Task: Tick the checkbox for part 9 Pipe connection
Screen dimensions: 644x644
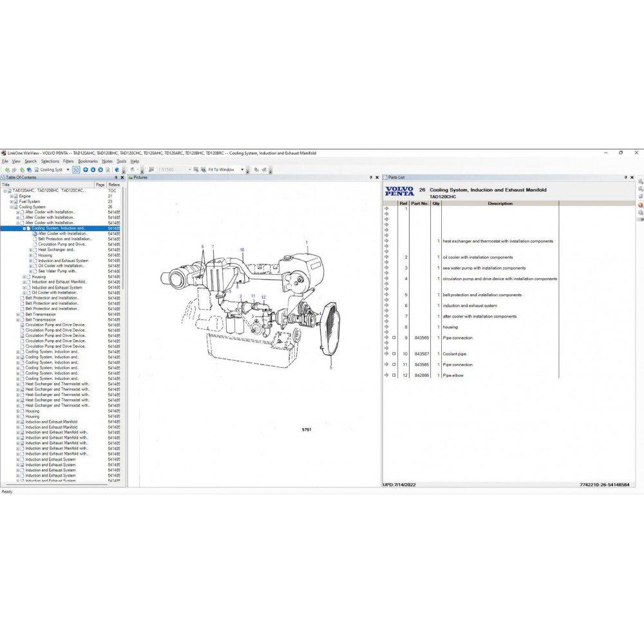Action: [393, 337]
